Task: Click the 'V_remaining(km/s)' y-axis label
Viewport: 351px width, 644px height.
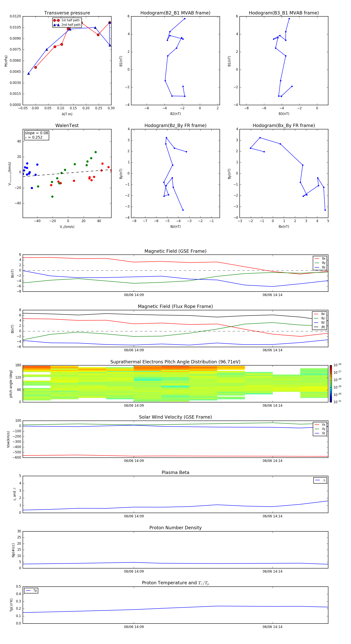Action: click(x=10, y=173)
